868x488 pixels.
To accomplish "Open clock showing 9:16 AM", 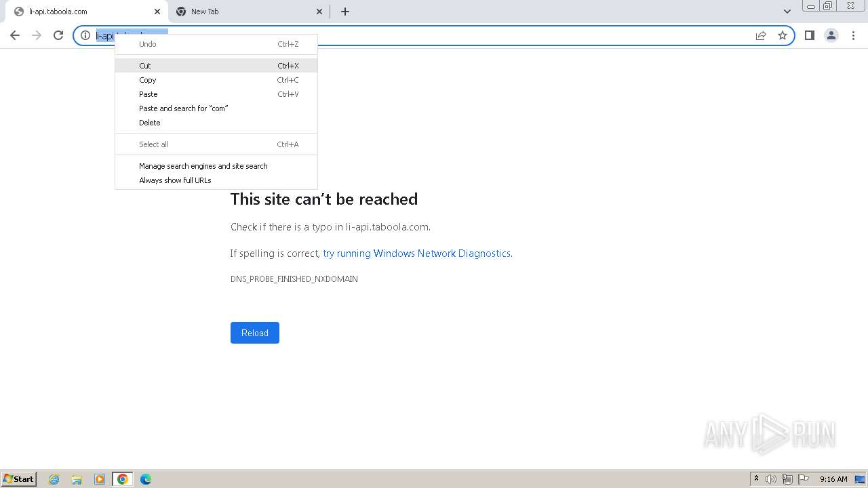I will coord(833,479).
